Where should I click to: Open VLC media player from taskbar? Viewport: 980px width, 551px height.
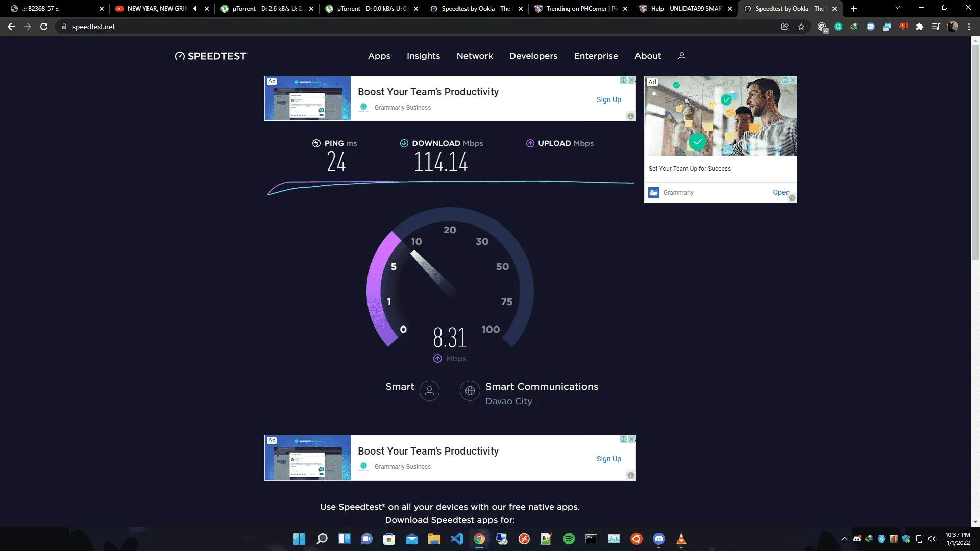point(681,539)
